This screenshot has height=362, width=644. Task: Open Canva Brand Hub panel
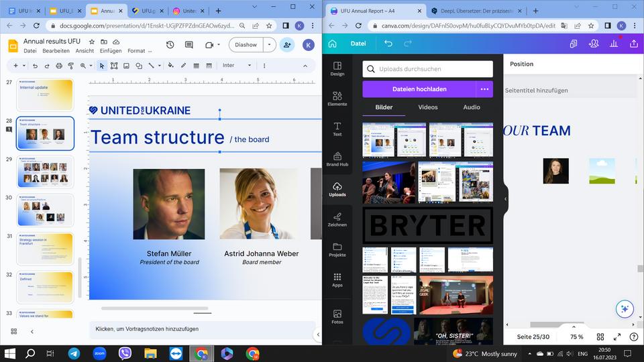337,159
